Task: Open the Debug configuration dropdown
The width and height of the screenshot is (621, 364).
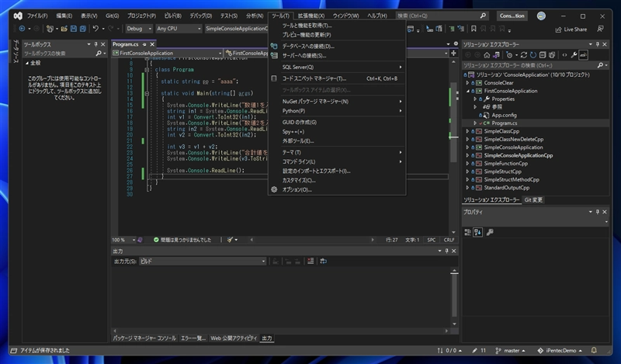Action: [140, 29]
